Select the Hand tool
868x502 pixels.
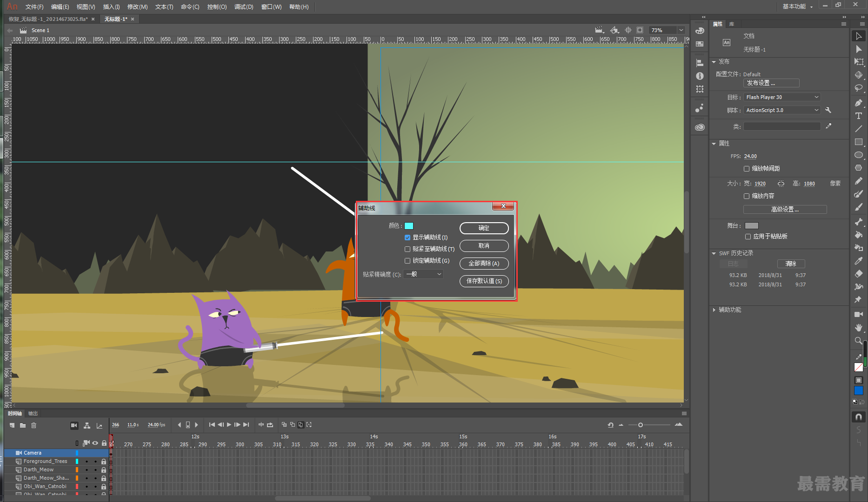[859, 328]
